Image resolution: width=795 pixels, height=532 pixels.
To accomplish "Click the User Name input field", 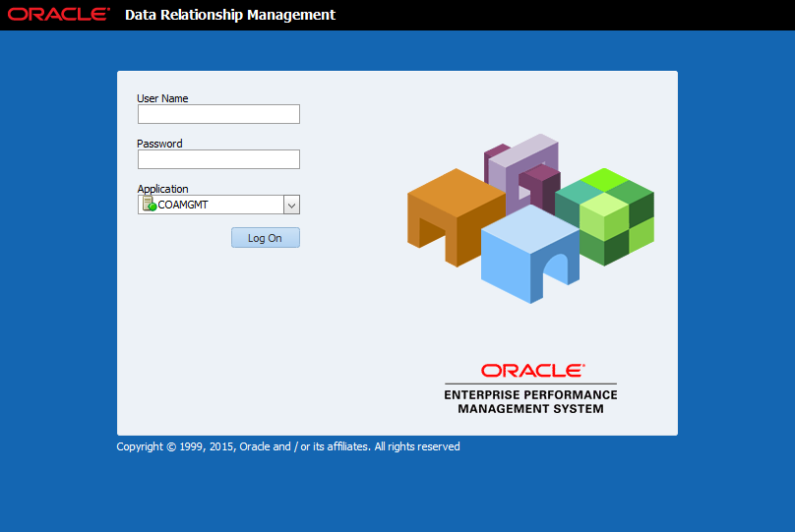I will (218, 114).
